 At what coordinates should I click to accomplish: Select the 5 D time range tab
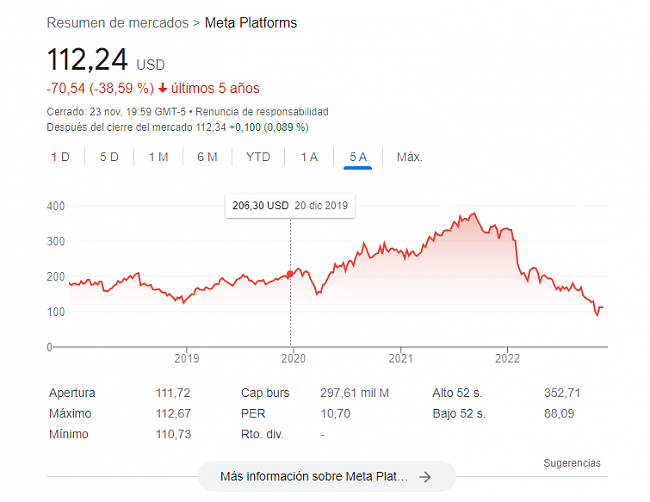109,157
